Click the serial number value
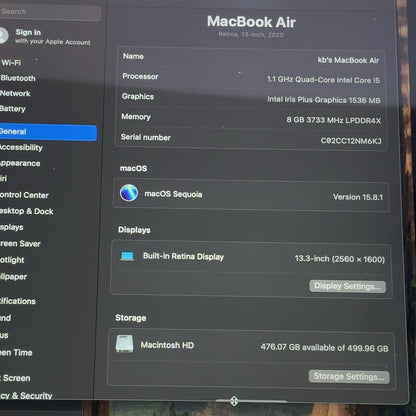The image size is (416, 416). (x=351, y=141)
